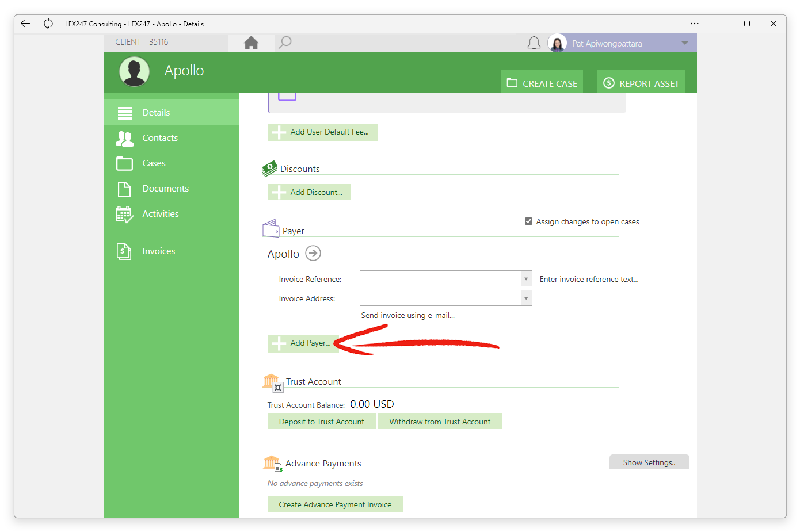800x532 pixels.
Task: Open Apollo payer via arrow circle icon
Action: 313,253
